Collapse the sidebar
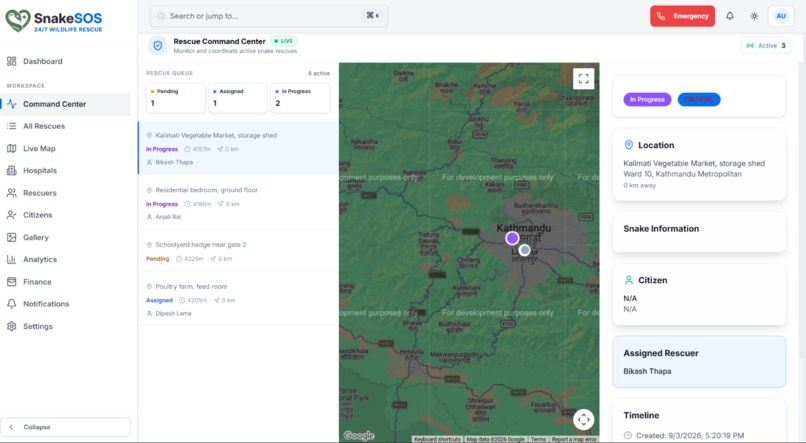The image size is (806, 443). click(x=65, y=427)
